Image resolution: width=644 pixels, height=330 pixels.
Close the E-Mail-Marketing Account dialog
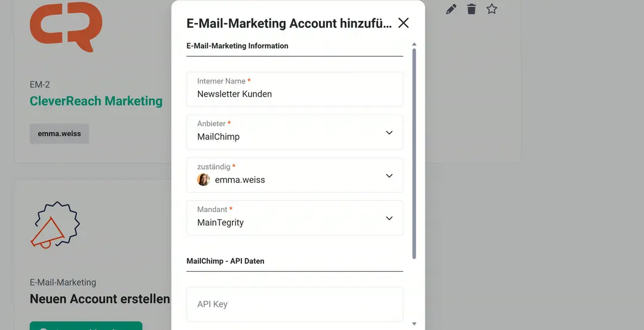[x=403, y=23]
